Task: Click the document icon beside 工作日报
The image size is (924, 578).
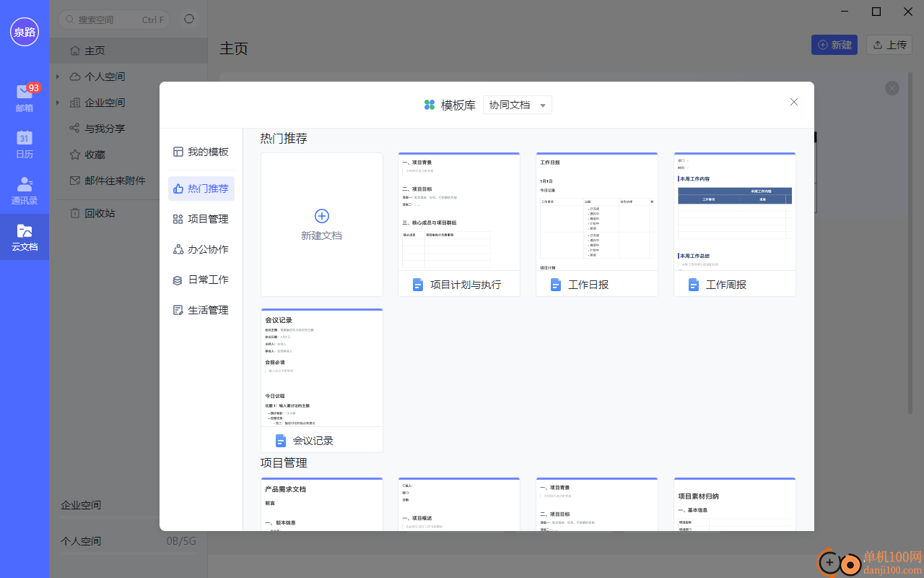Action: [x=556, y=285]
